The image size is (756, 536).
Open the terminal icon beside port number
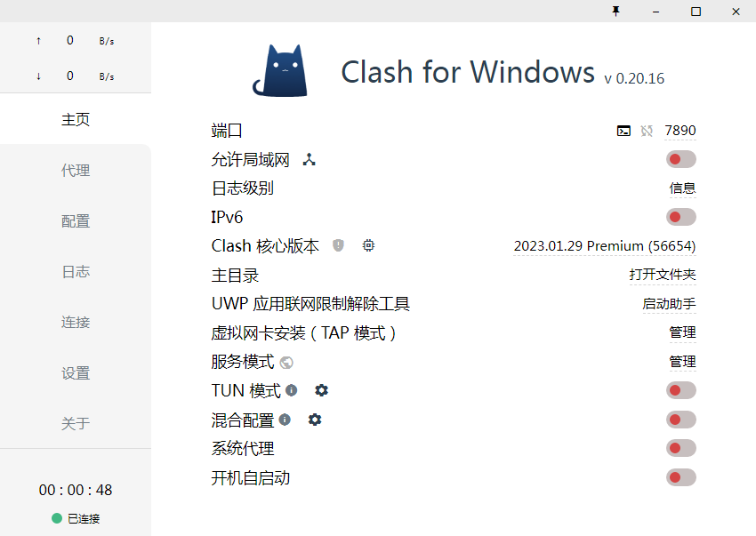click(623, 131)
